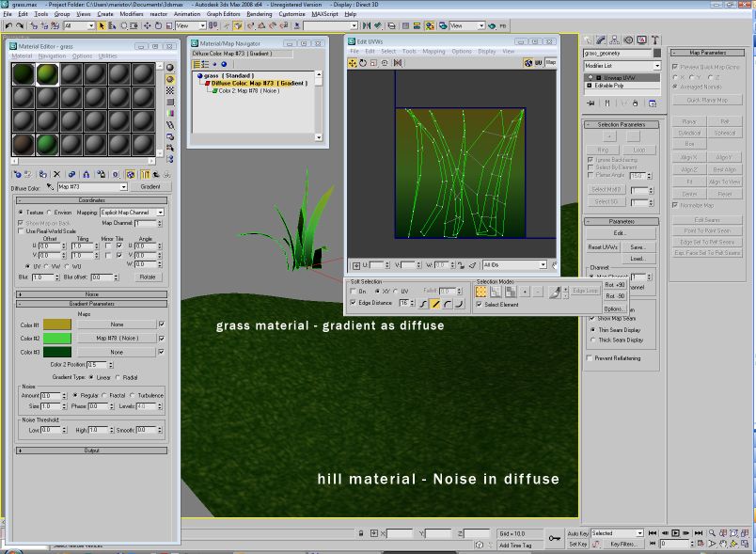This screenshot has width=756, height=554.
Task: Open the Motion command panel tab
Action: (628, 40)
